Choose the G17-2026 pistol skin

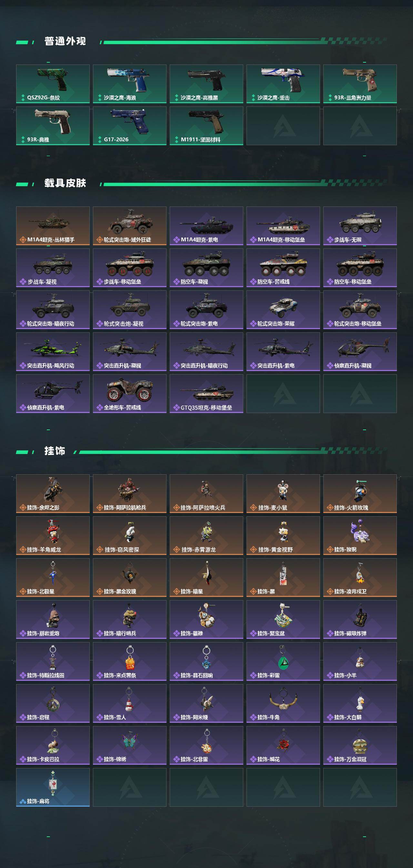pyautogui.click(x=130, y=126)
